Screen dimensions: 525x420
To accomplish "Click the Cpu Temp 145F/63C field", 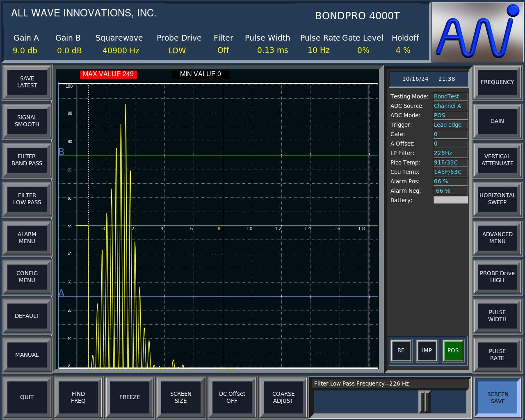I will [450, 172].
